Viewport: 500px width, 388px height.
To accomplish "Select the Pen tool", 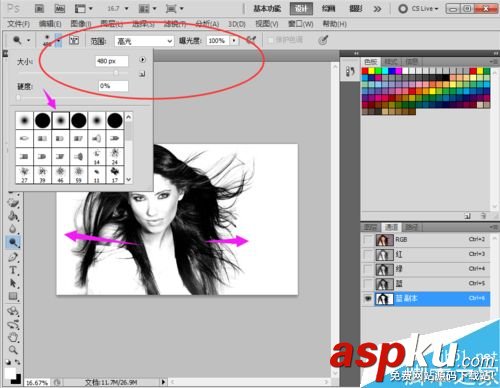I will pyautogui.click(x=13, y=257).
